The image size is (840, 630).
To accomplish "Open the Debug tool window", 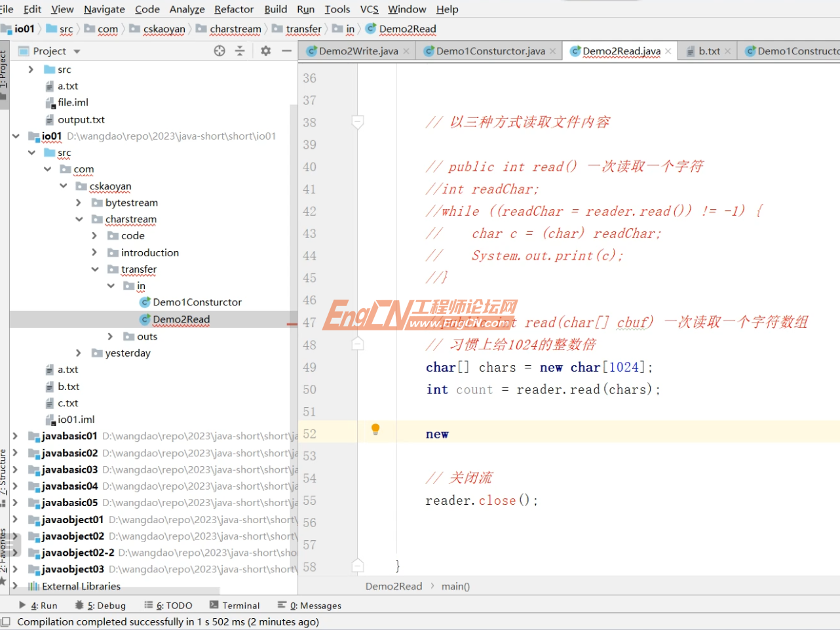I will [x=100, y=606].
